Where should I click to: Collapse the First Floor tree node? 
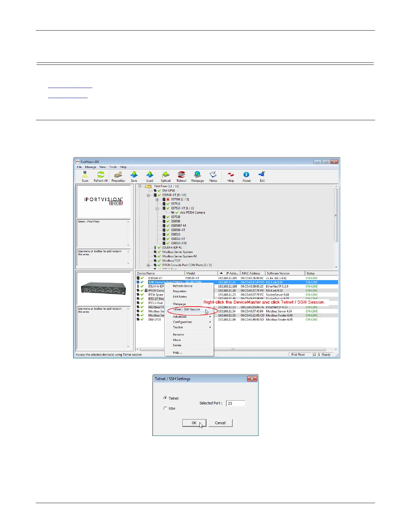(140, 186)
